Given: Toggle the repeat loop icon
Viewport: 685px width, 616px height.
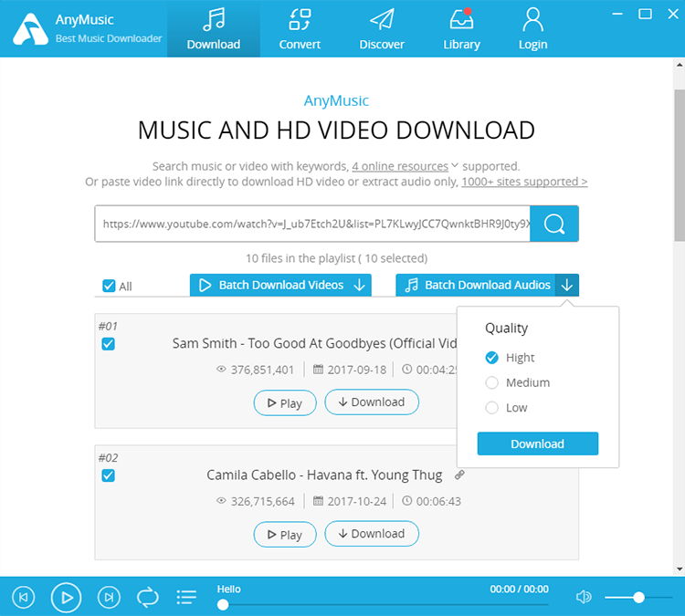Looking at the screenshot, I should tap(148, 597).
